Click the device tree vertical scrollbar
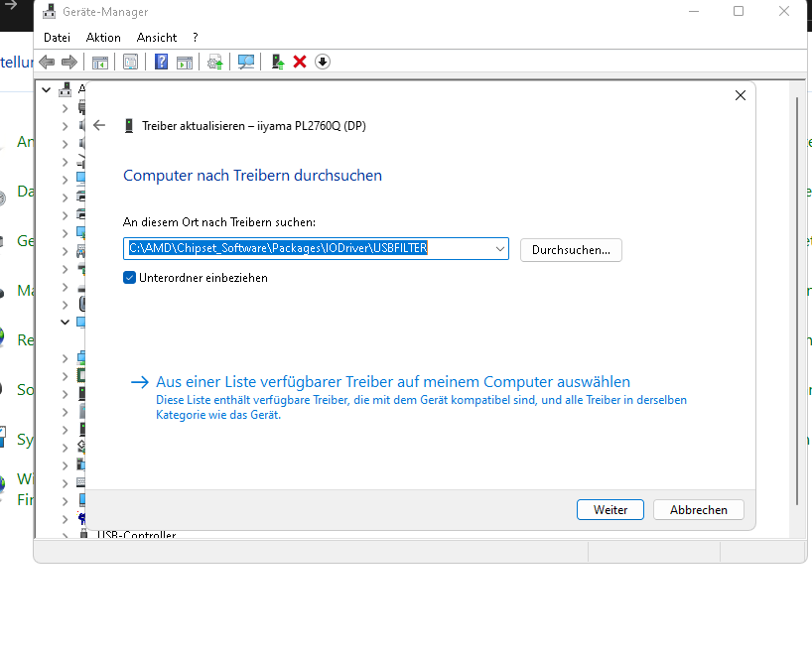The height and width of the screenshot is (659, 812). 797,301
